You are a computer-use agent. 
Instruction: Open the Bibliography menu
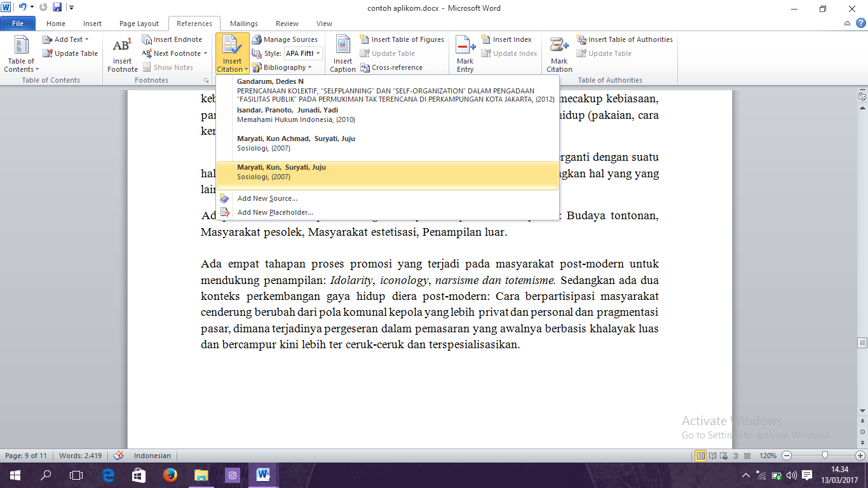281,67
